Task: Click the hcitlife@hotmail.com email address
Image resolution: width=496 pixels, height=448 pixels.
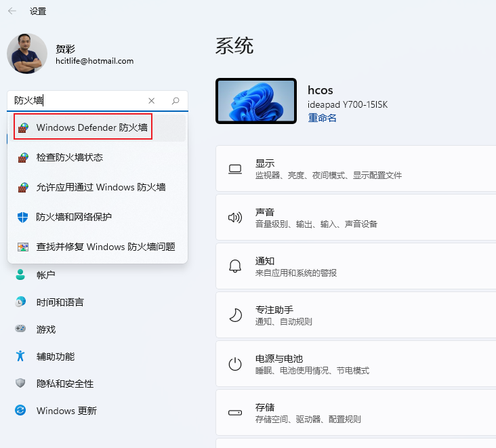Action: click(x=95, y=61)
